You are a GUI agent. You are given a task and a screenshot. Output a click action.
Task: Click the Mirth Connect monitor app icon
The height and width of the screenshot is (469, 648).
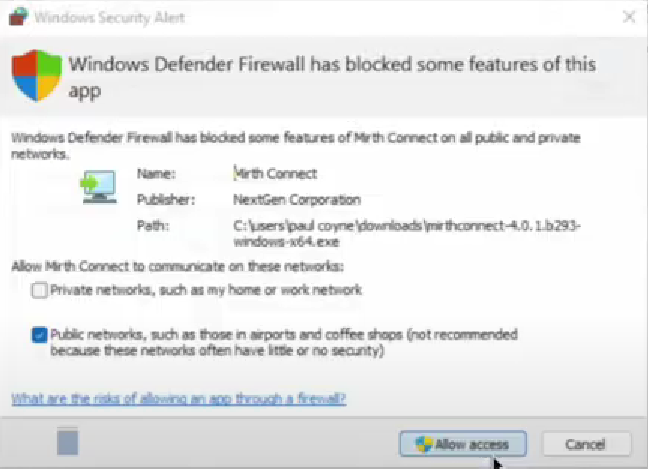tap(99, 186)
